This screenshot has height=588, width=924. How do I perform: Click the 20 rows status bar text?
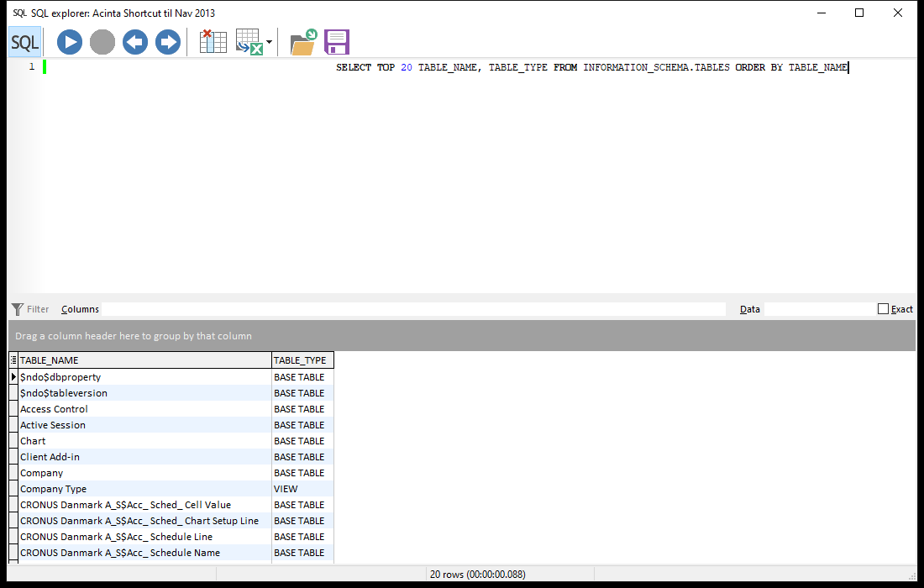click(x=477, y=574)
